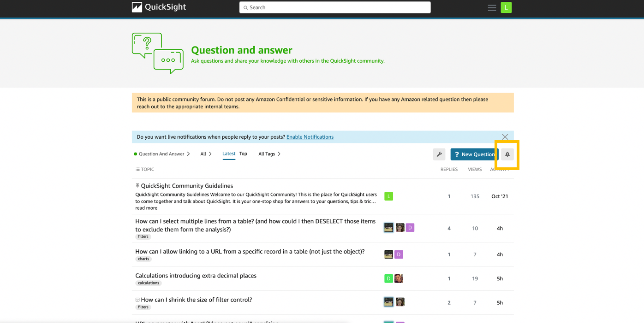644x331 pixels.
Task: Click the 135 views count
Action: (475, 196)
